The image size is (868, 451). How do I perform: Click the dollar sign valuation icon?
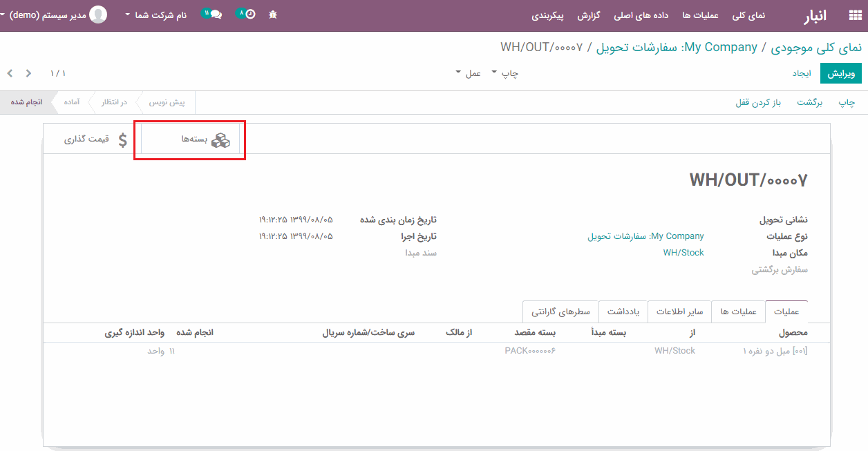click(x=123, y=140)
